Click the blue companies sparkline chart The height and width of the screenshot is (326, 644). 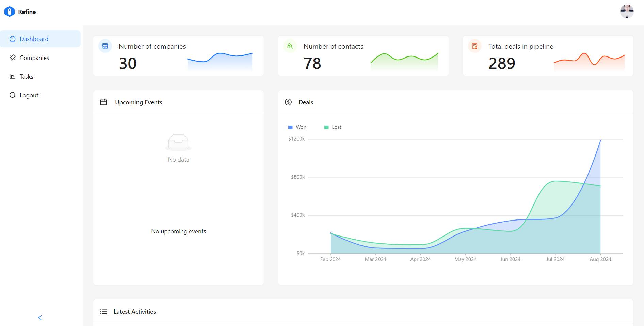tap(220, 62)
